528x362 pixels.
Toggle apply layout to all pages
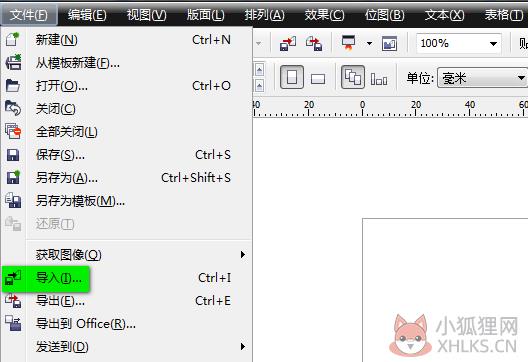click(x=353, y=77)
